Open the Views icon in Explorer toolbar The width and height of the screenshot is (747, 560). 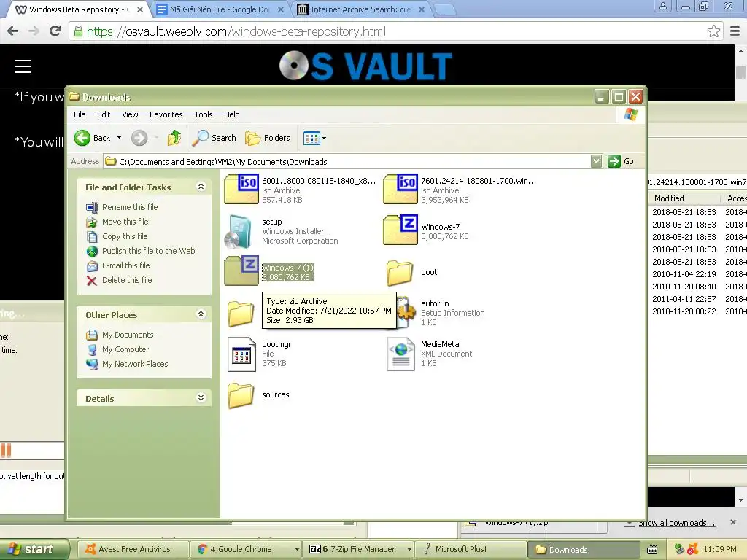(311, 138)
